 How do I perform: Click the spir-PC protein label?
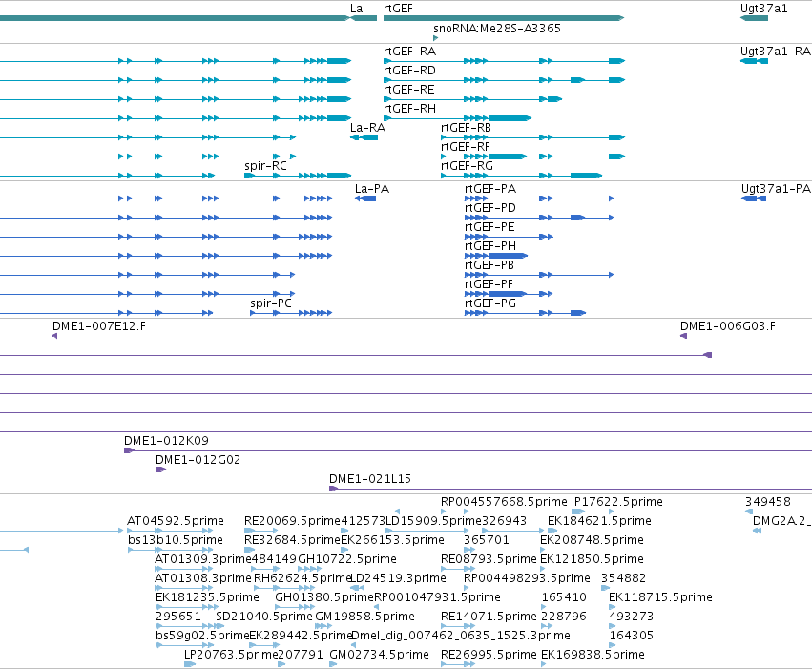[271, 303]
